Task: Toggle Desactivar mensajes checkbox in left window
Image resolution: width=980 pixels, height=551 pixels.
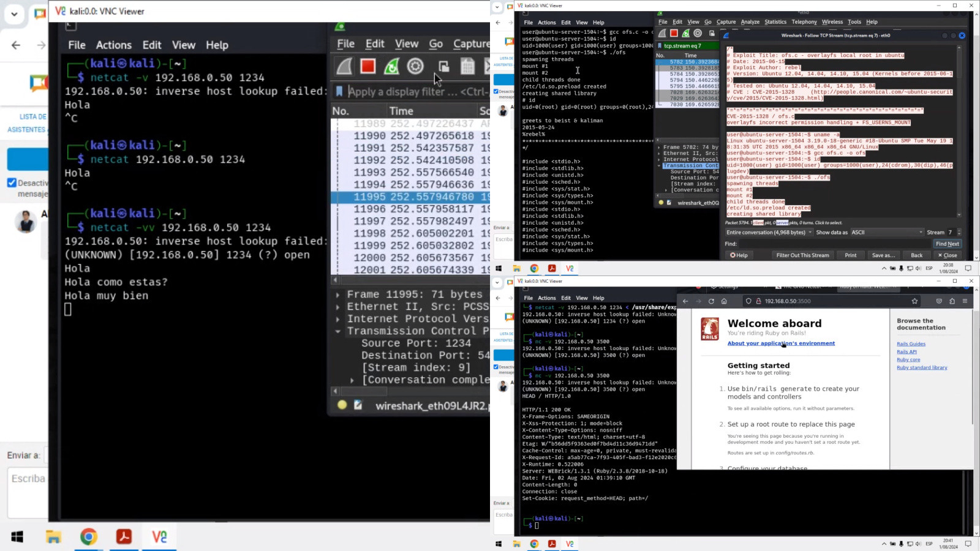Action: click(12, 182)
